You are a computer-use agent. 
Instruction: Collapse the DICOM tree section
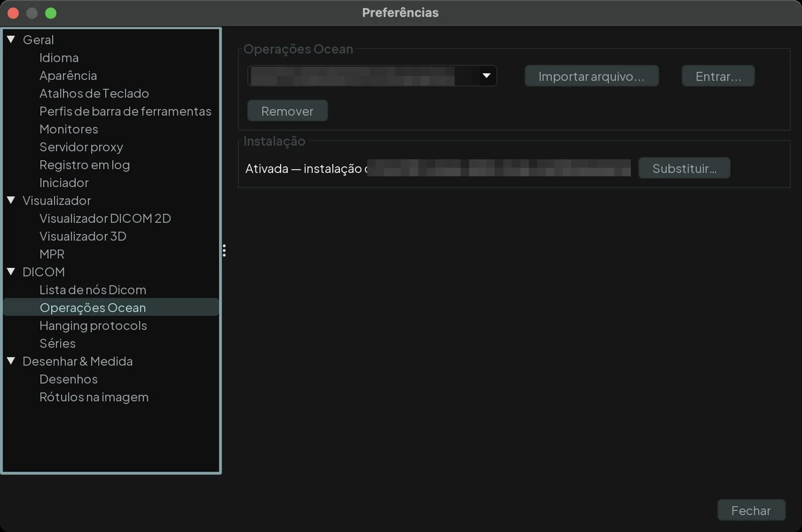coord(11,272)
